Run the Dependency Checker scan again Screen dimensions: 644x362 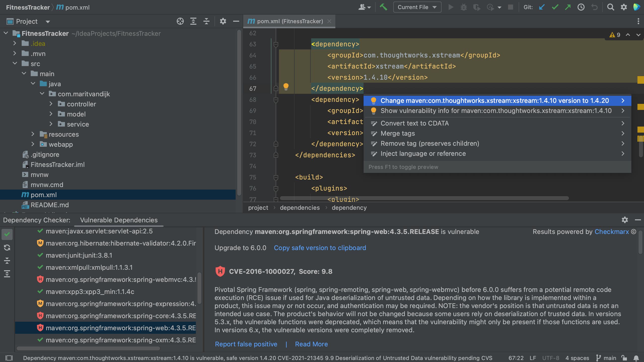[x=7, y=247]
